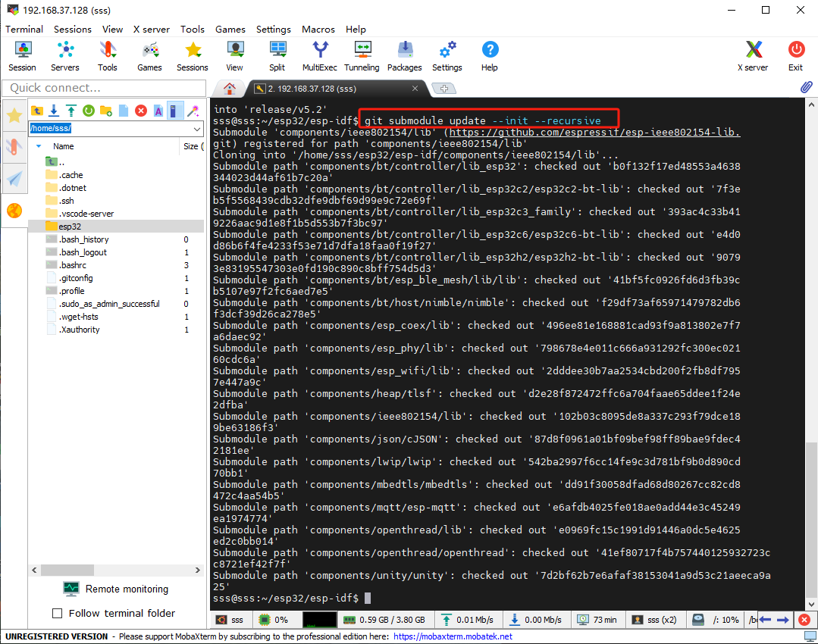Open the magic wand SFTP icon
Screen dimensions: 818x644
(193, 111)
